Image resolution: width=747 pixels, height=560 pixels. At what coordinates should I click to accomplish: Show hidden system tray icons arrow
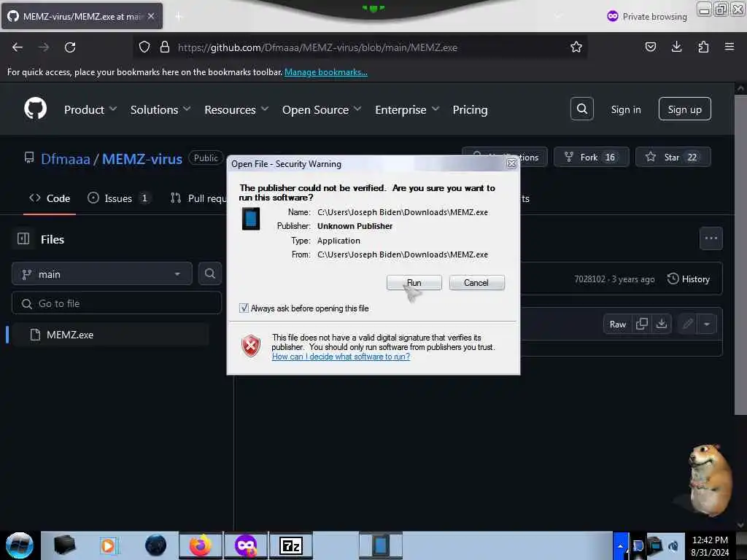pyautogui.click(x=620, y=545)
